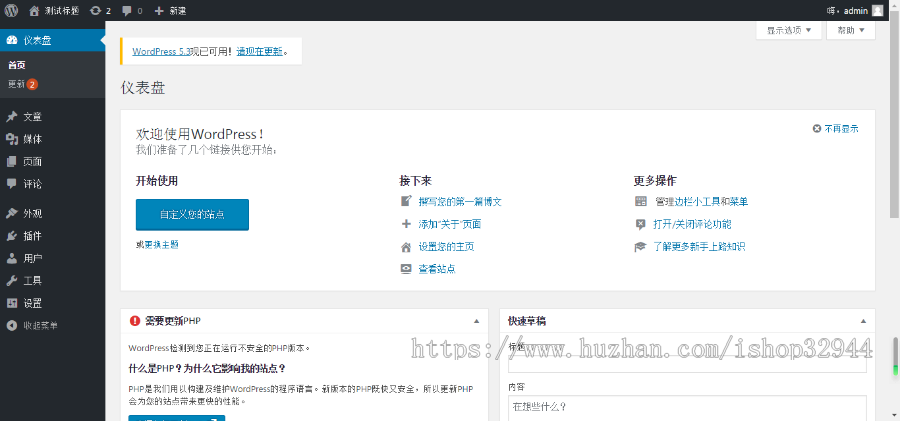Click the view icon beside 查看站点
Viewport: 900px width, 421px height.
[406, 269]
